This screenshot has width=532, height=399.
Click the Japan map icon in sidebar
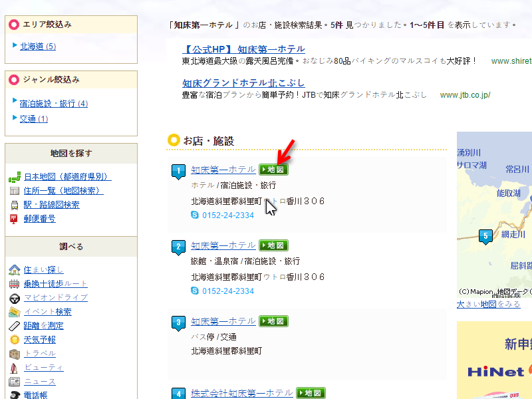pyautogui.click(x=15, y=177)
